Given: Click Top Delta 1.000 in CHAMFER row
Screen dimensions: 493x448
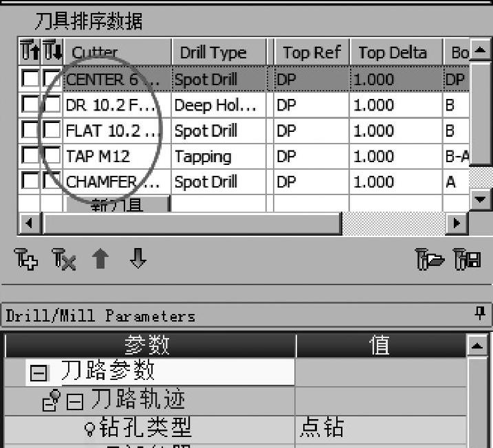Looking at the screenshot, I should (396, 182).
